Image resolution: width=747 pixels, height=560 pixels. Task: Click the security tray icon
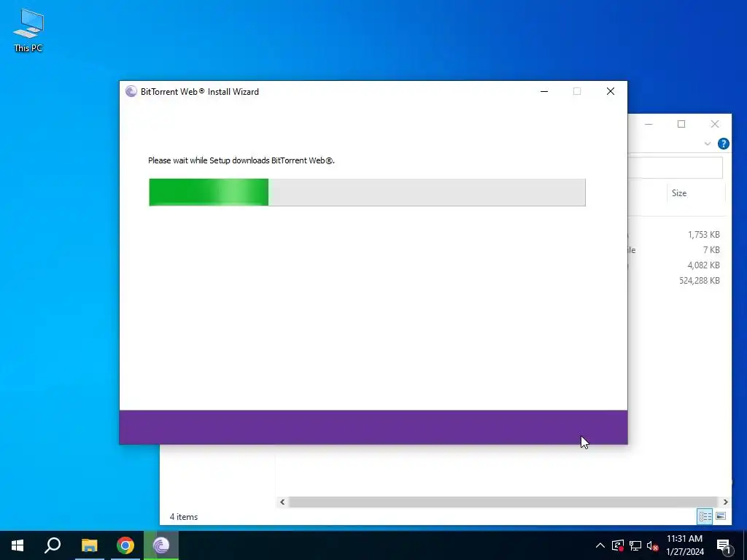(618, 545)
